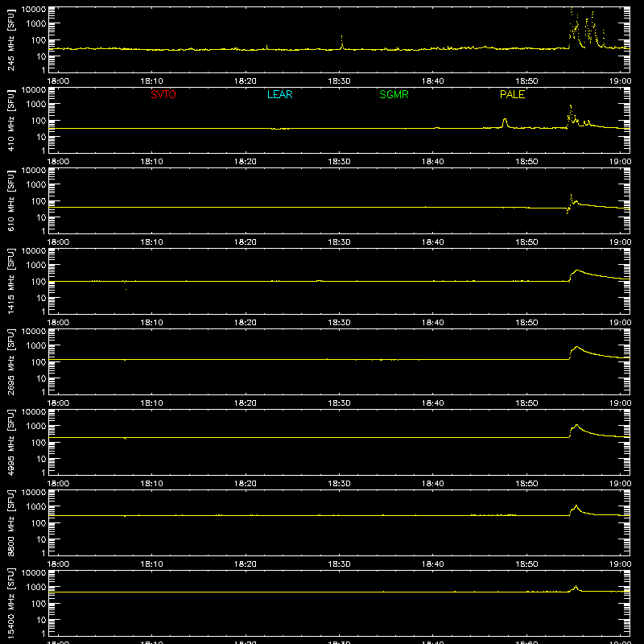Select the 2695 MHz [SFU] axis title
The image size is (644, 644).
click(10, 362)
